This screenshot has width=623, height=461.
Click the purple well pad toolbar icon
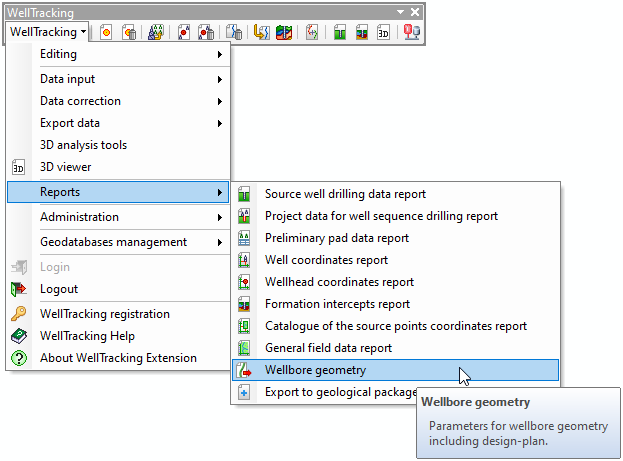click(155, 32)
